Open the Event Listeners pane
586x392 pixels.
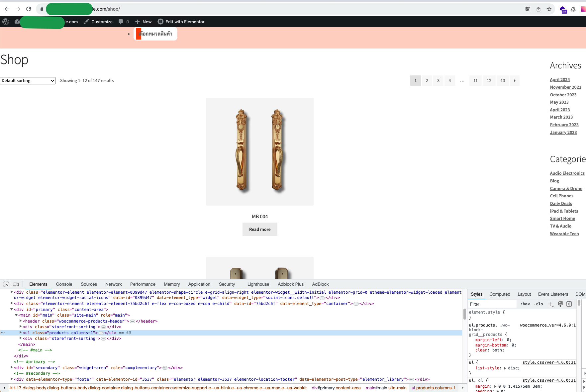(553, 294)
